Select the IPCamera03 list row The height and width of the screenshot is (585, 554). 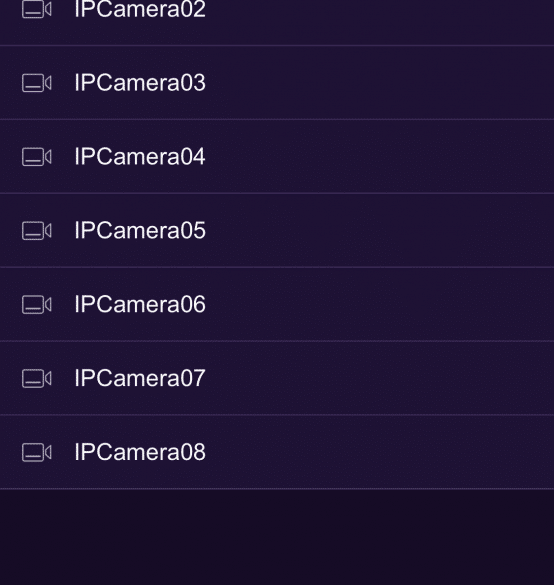[277, 82]
